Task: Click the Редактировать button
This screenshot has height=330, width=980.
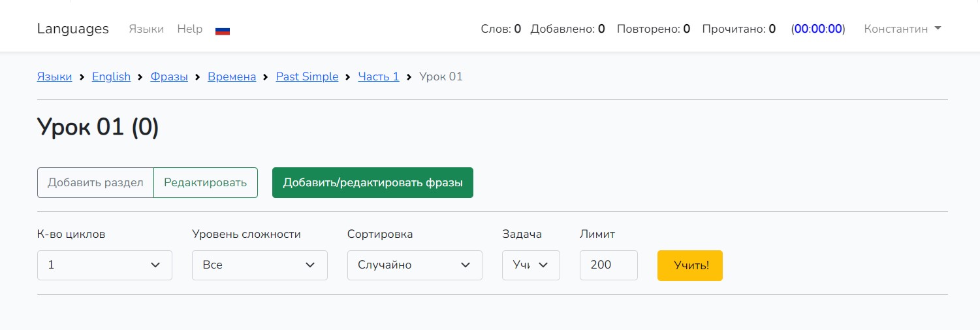Action: pyautogui.click(x=205, y=182)
